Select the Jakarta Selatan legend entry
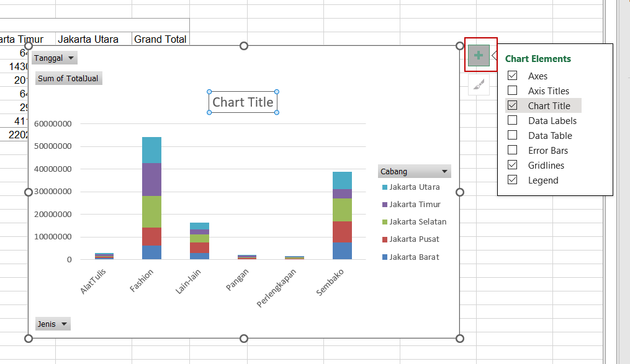 [417, 222]
